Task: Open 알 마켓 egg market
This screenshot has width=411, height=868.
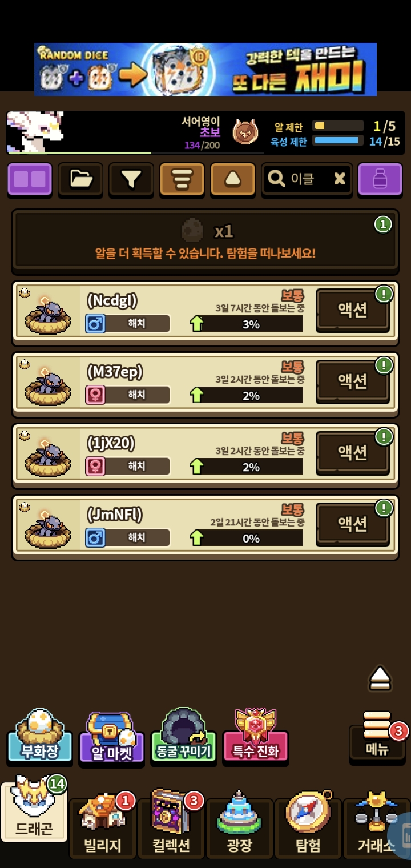Action: point(112,737)
